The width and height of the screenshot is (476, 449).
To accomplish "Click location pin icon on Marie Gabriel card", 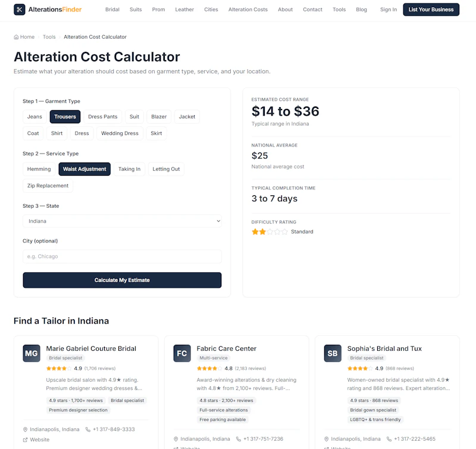I will [25, 429].
